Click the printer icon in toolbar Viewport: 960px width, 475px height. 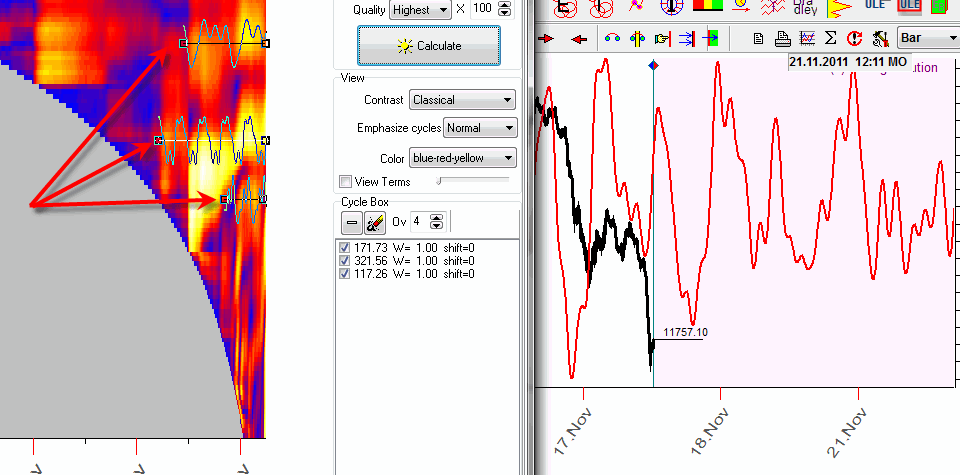pos(783,39)
